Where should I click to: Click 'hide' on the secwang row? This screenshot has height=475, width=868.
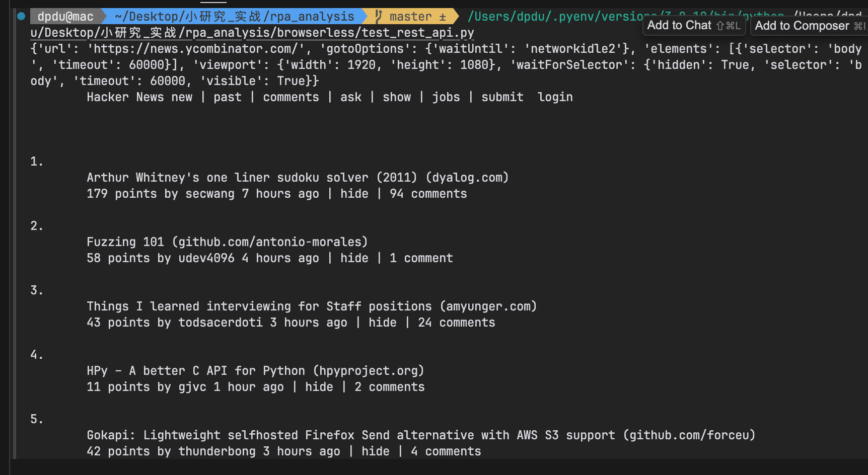(354, 194)
